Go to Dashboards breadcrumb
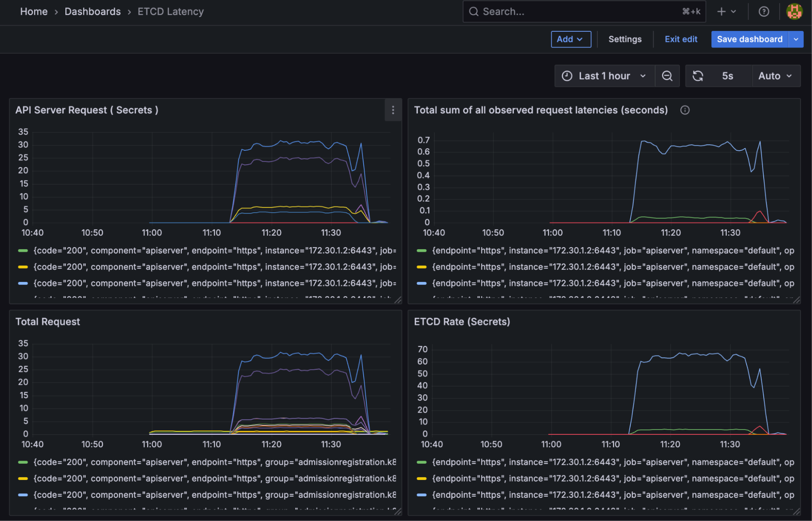Viewport: 812px width, 521px height. point(93,11)
